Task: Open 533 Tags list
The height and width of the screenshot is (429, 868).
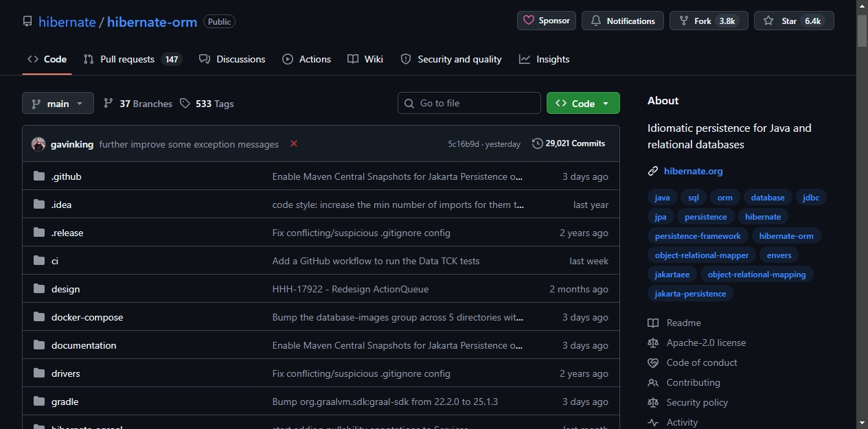Action: tap(207, 103)
